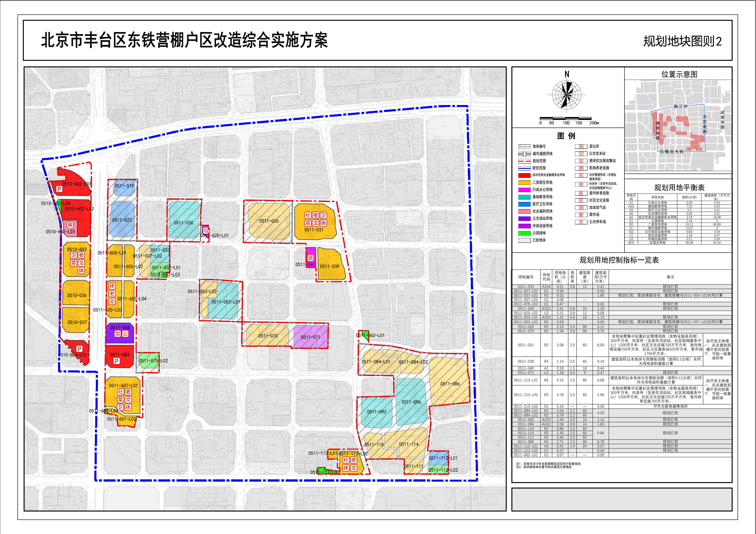Click the 社区管理用房 legend icon

(581, 175)
